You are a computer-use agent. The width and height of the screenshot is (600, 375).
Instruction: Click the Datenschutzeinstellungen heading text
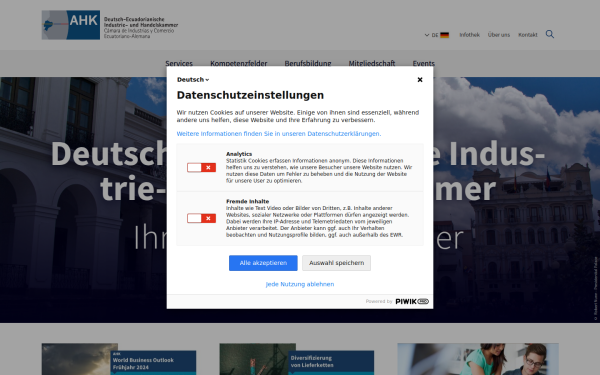pyautogui.click(x=250, y=95)
